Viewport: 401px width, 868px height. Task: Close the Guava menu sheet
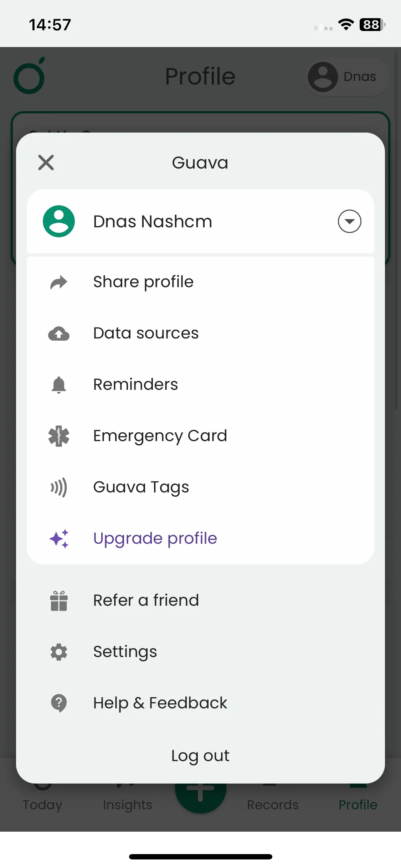[x=46, y=162]
